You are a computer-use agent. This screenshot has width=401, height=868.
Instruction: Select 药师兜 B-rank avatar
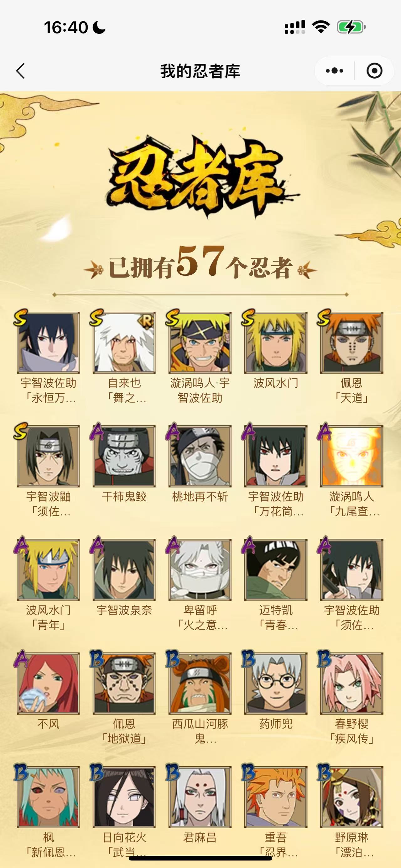[x=276, y=683]
